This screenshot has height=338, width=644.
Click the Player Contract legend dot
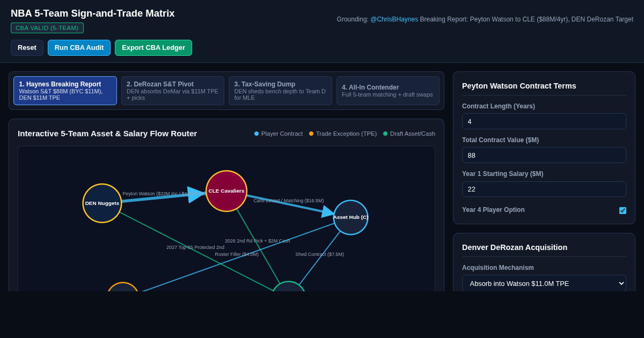coord(257,134)
